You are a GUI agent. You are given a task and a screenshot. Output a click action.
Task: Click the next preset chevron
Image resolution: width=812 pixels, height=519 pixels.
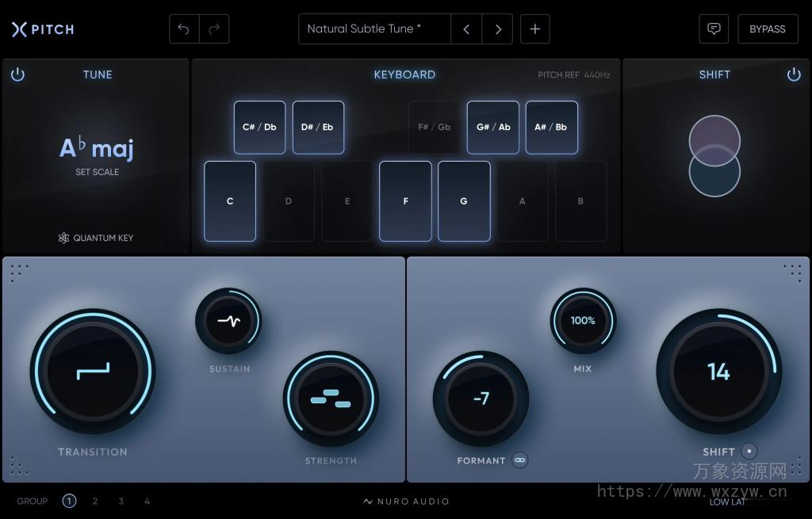pyautogui.click(x=497, y=29)
